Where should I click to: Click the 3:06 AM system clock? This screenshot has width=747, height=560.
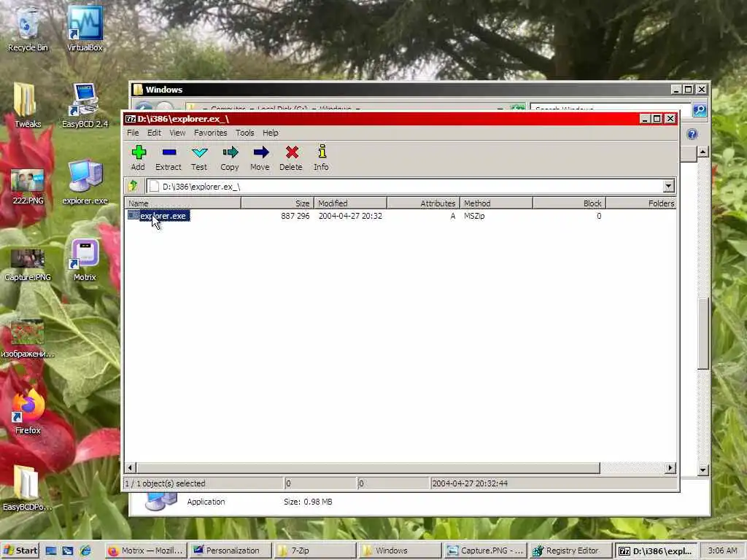click(x=722, y=551)
